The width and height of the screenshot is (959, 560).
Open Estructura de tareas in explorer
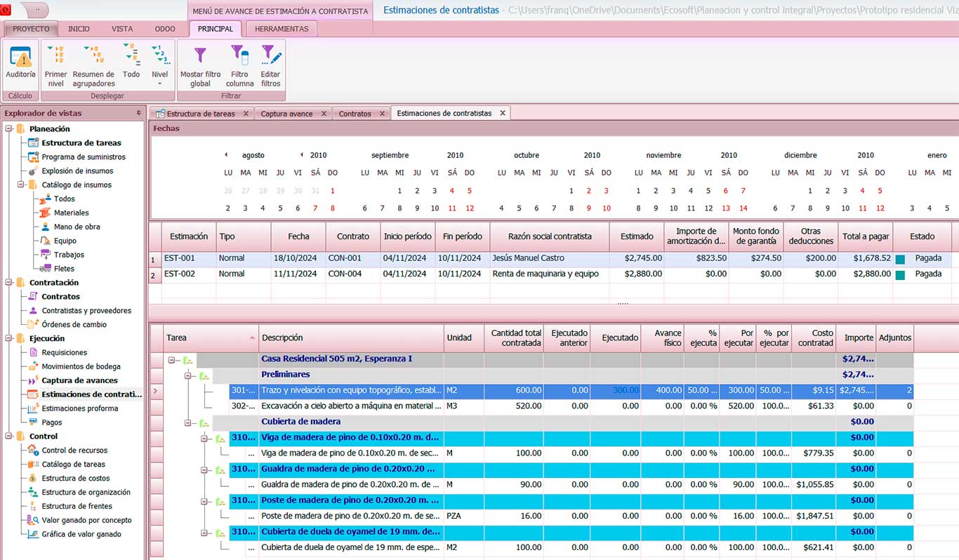click(81, 142)
